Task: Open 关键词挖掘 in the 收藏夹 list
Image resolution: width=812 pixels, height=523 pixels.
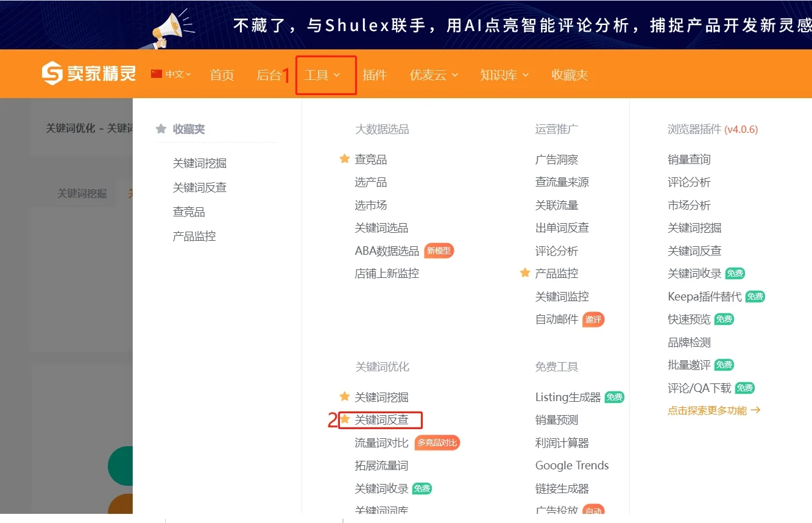Action: [200, 163]
